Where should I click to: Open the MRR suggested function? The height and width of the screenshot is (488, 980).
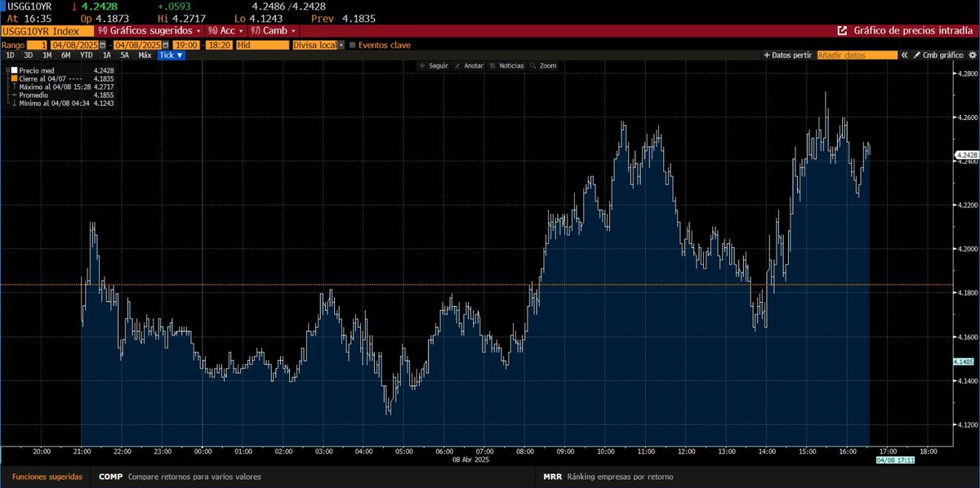[x=608, y=477]
